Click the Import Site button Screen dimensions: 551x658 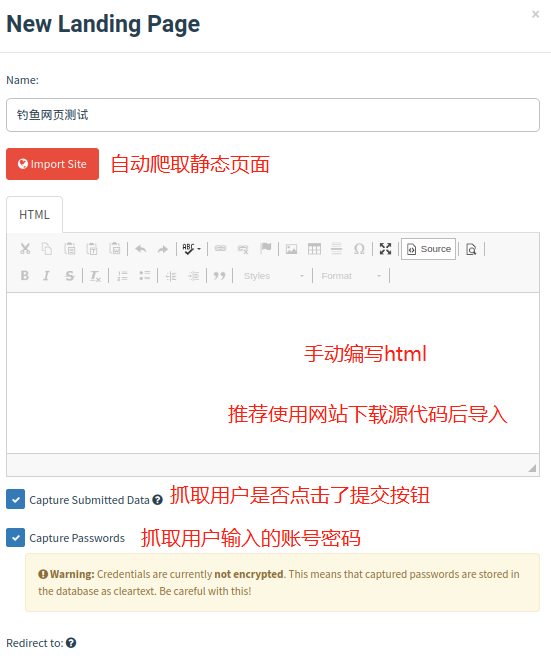click(52, 164)
